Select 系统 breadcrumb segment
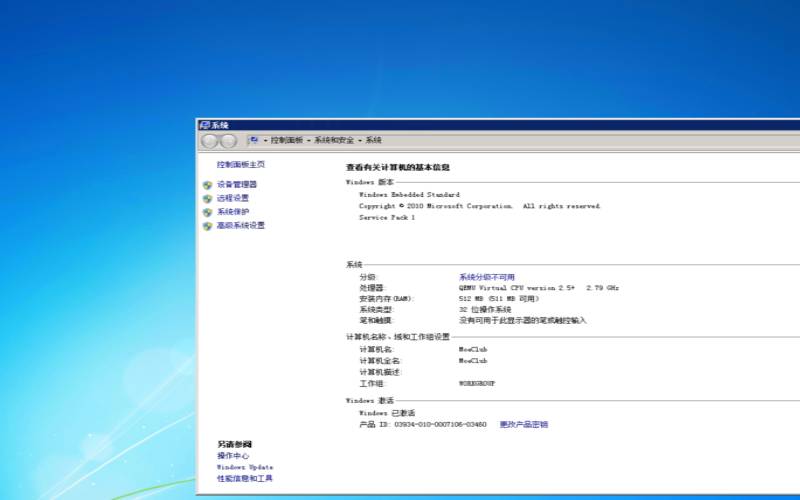This screenshot has height=500, width=800. pyautogui.click(x=373, y=140)
